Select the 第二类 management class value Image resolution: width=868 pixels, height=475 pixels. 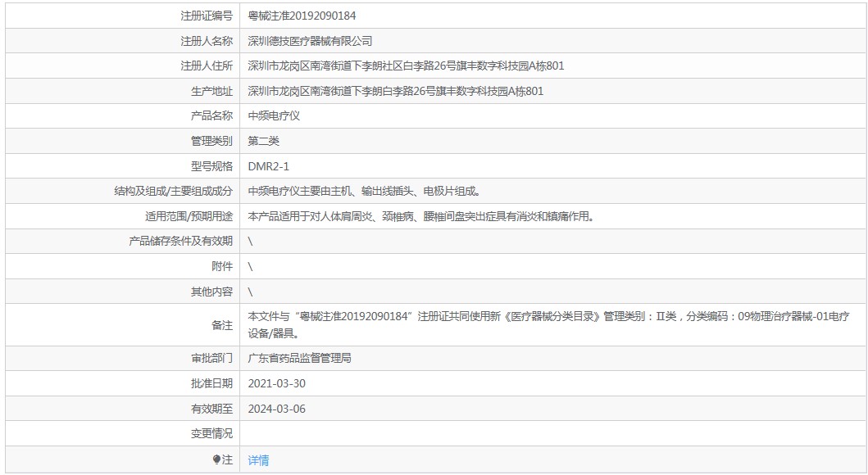pyautogui.click(x=263, y=141)
